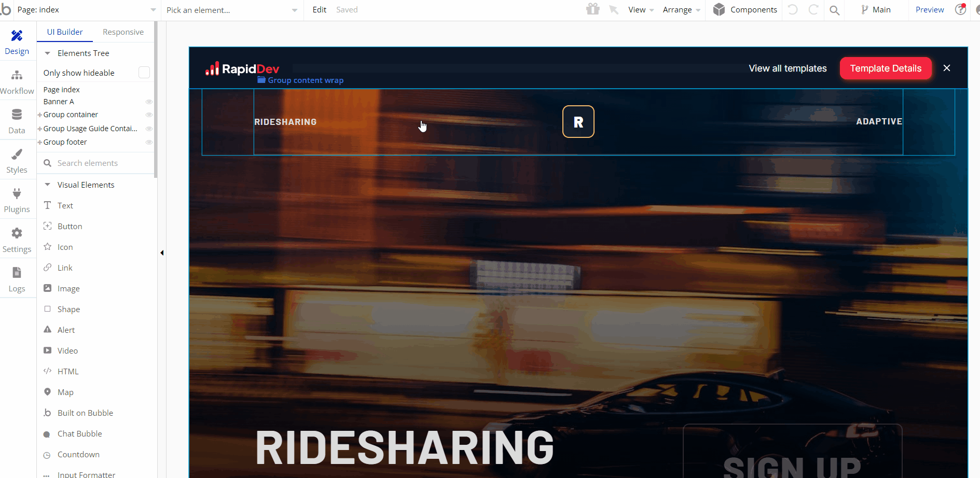The image size is (980, 478).
Task: Collapse the Elements Tree section
Action: coord(47,53)
